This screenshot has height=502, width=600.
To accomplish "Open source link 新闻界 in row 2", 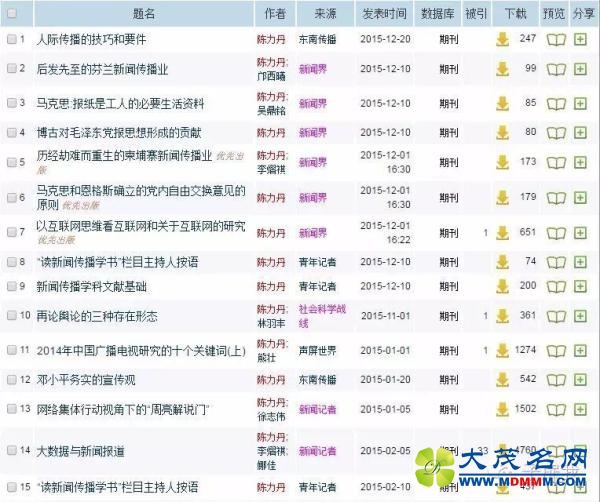I will tap(313, 69).
